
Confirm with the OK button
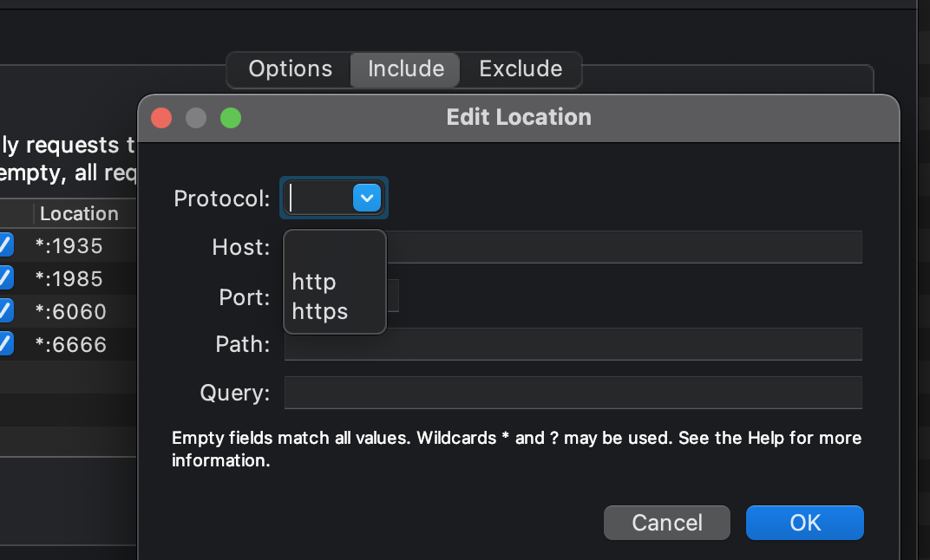point(804,522)
